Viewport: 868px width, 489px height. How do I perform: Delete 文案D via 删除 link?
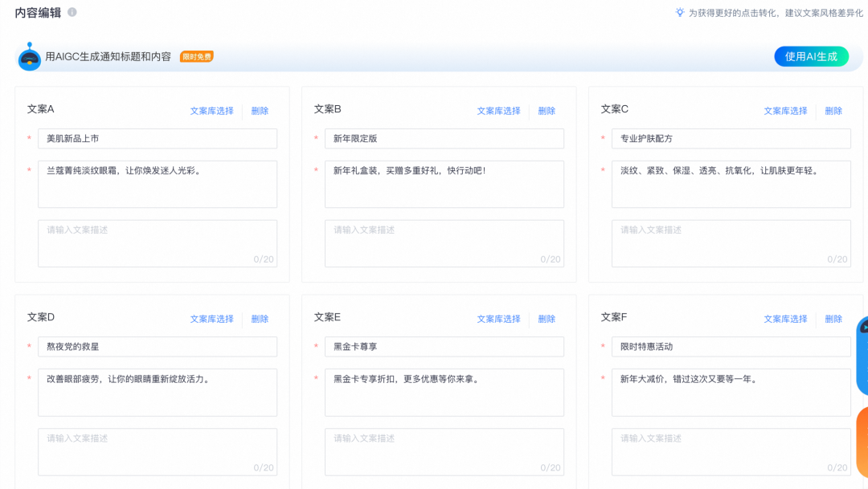(x=260, y=319)
